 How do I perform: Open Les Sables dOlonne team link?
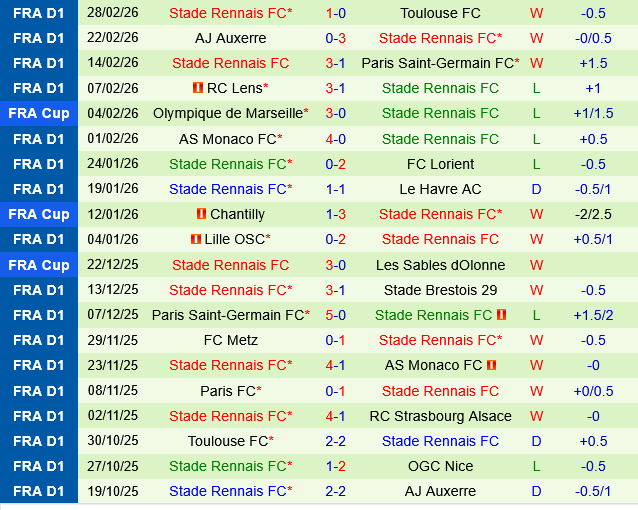[x=440, y=265]
